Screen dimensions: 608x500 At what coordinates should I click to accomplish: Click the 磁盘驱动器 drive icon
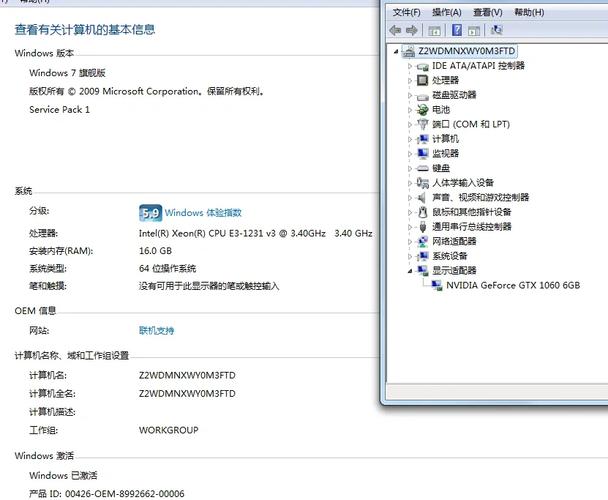422,95
